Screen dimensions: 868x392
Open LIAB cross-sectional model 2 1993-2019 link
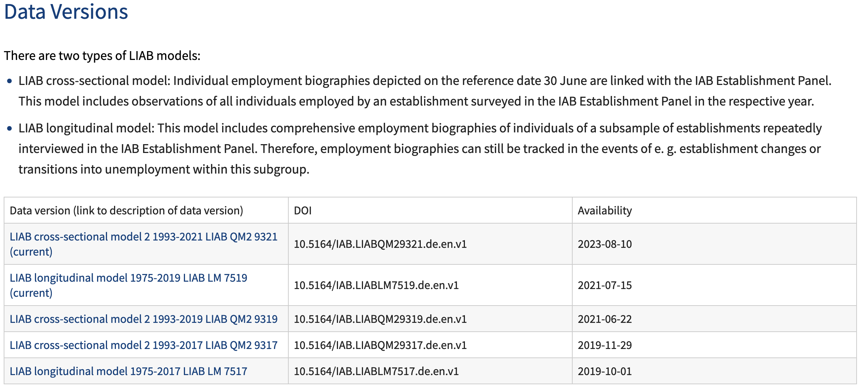tap(143, 319)
